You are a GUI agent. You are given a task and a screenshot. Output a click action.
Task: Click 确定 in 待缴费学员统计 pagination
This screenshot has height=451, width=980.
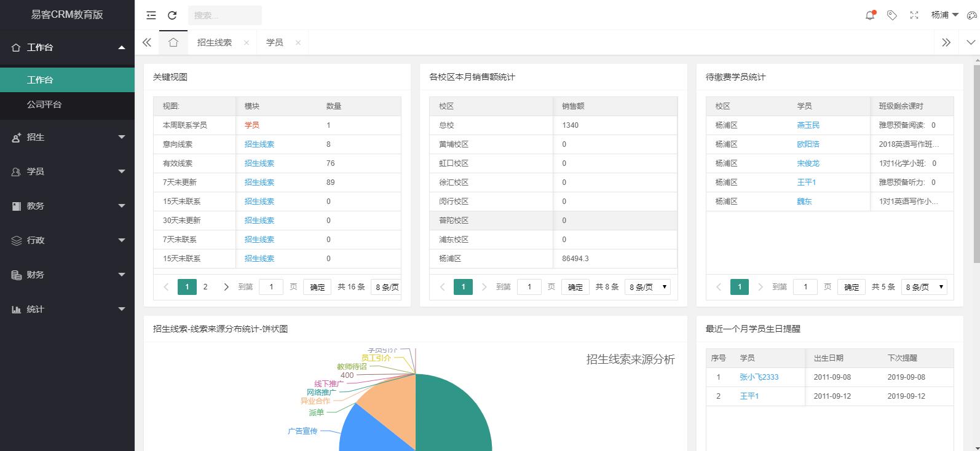pyautogui.click(x=852, y=287)
